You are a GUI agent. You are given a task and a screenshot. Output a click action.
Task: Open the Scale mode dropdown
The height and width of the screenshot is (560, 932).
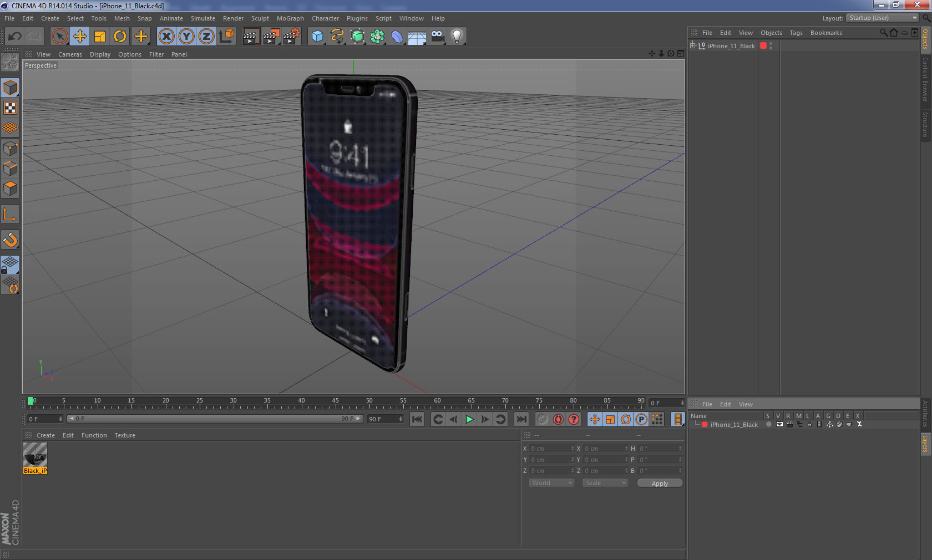(x=605, y=483)
